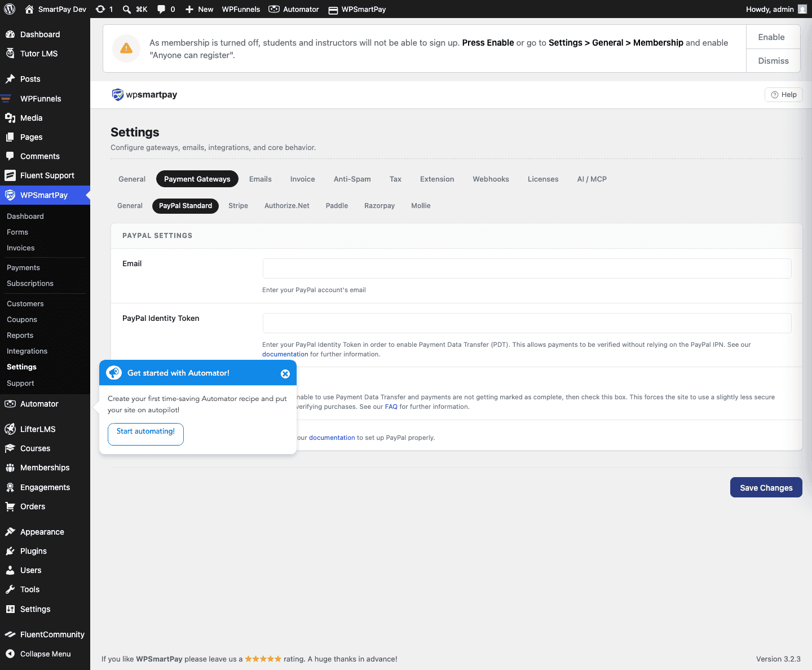
Task: Open the FAQ link
Action: pos(391,407)
